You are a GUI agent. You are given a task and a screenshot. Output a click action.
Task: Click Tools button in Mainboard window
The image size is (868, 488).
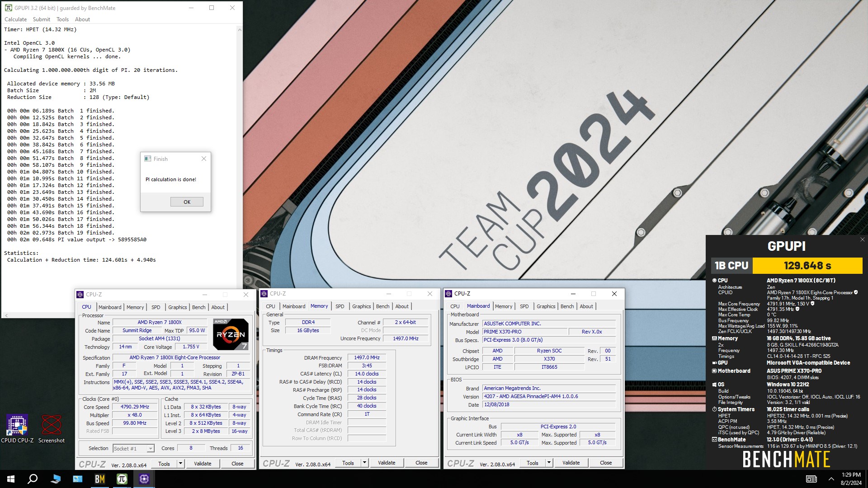[533, 463]
